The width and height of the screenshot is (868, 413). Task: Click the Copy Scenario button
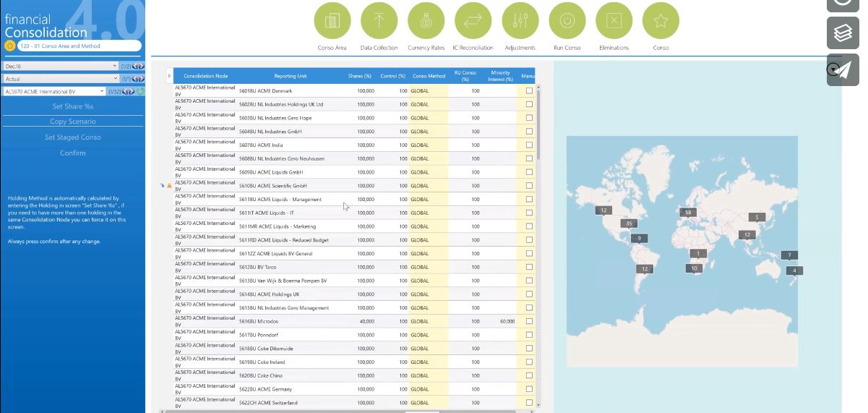[72, 122]
